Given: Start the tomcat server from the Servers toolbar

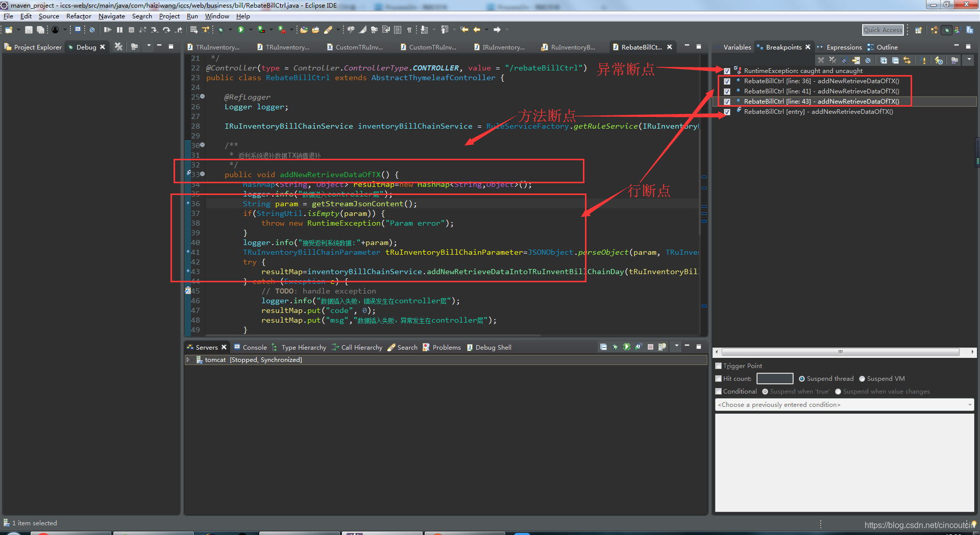Looking at the screenshot, I should tap(627, 347).
